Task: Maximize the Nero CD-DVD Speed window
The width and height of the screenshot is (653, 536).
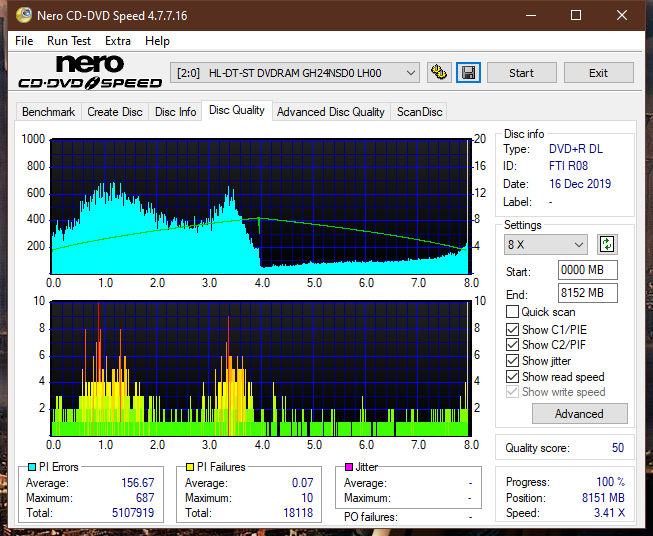Action: click(576, 15)
